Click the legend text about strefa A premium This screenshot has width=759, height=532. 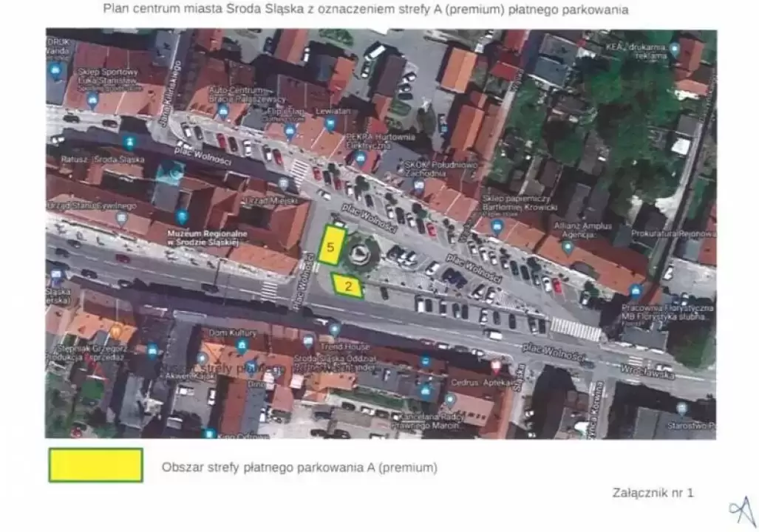coord(299,468)
